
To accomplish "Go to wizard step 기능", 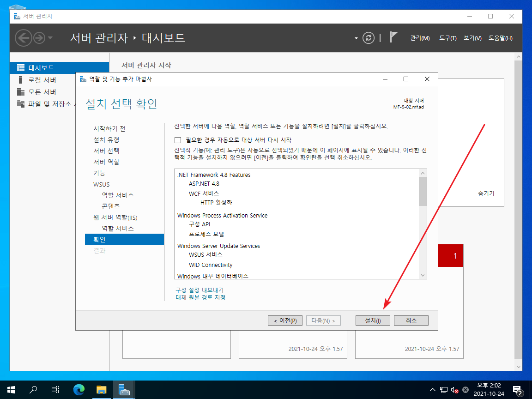I will pyautogui.click(x=99, y=173).
